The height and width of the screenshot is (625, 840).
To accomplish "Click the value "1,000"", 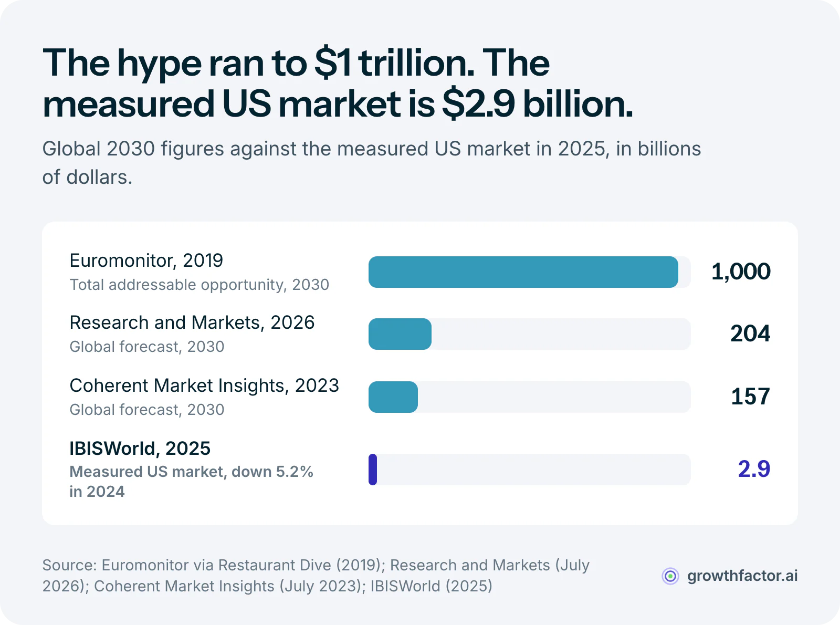I will tap(741, 272).
